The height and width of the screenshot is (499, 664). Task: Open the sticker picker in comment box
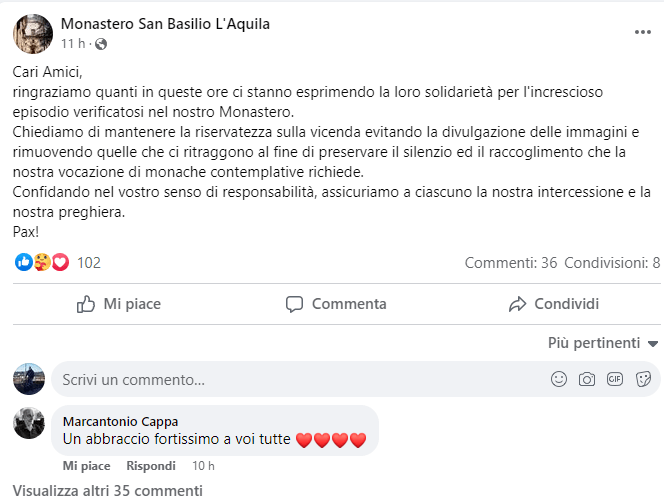click(x=644, y=380)
